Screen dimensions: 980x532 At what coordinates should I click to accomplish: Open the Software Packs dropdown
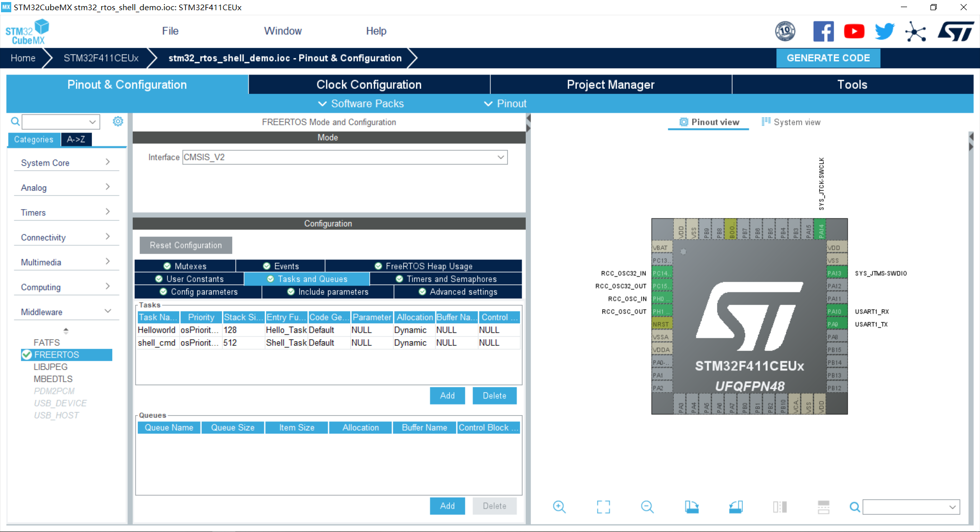pyautogui.click(x=361, y=104)
